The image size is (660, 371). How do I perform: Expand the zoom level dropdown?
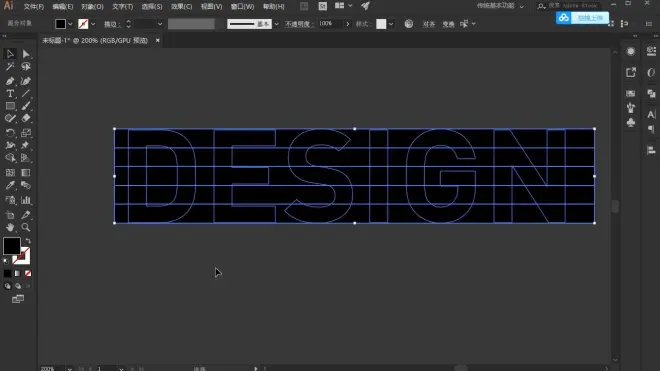tap(70, 368)
